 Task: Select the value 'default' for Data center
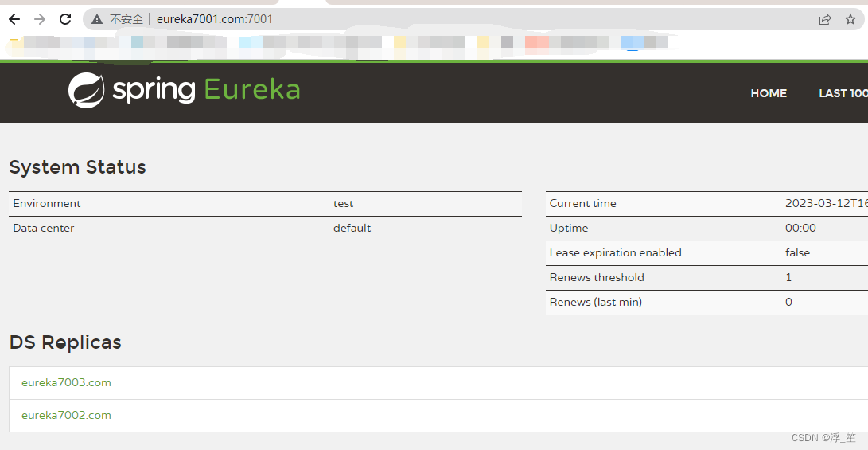352,228
